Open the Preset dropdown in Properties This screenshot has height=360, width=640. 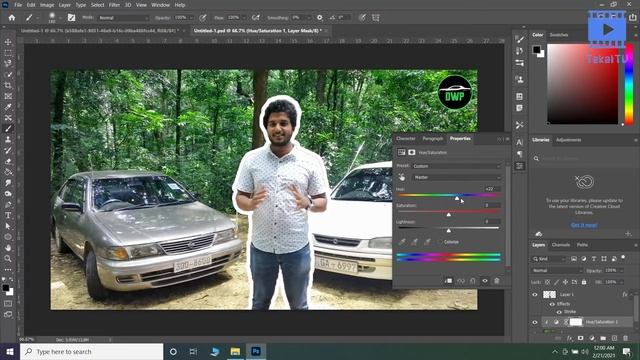pyautogui.click(x=456, y=166)
